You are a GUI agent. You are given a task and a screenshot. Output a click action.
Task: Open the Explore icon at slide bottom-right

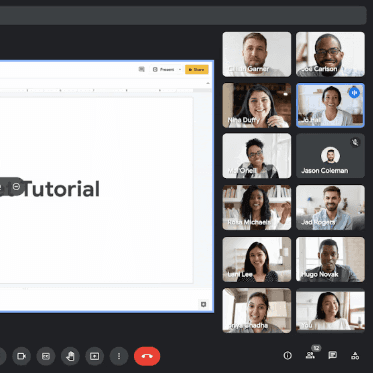click(x=203, y=304)
